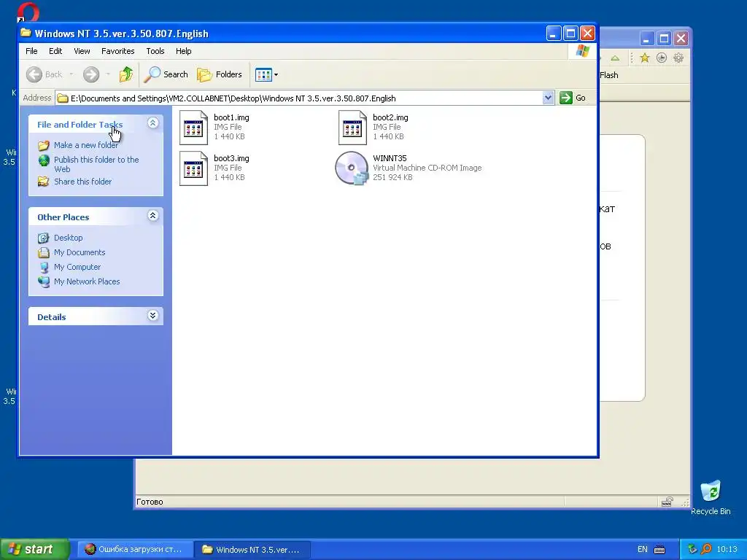Viewport: 747px width, 560px height.
Task: Click Make a new folder
Action: pos(86,145)
